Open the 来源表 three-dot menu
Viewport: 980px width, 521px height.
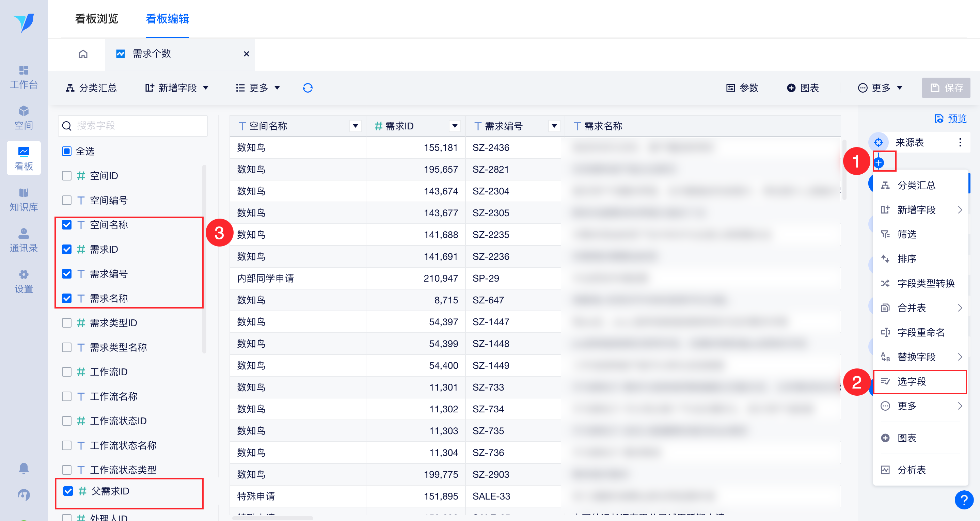pyautogui.click(x=960, y=142)
